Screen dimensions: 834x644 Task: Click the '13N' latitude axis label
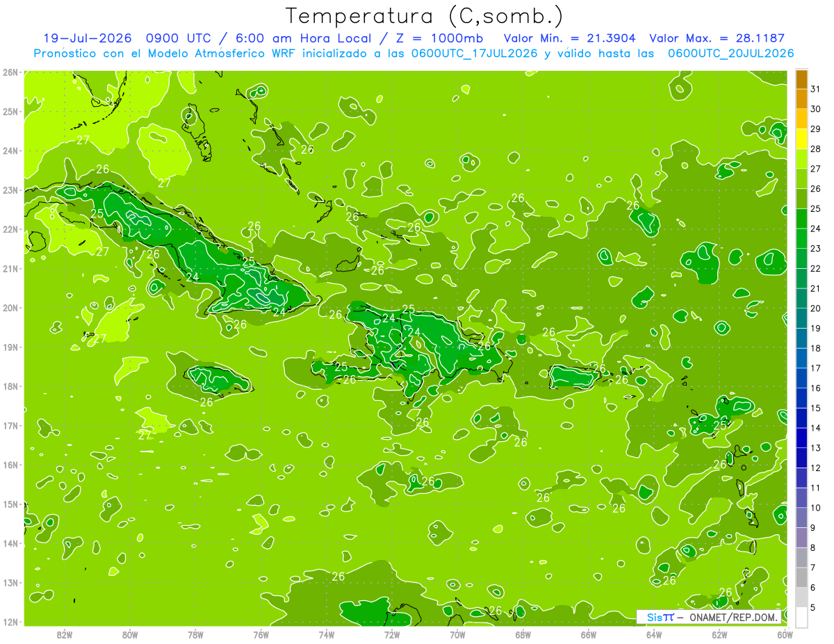[10, 582]
